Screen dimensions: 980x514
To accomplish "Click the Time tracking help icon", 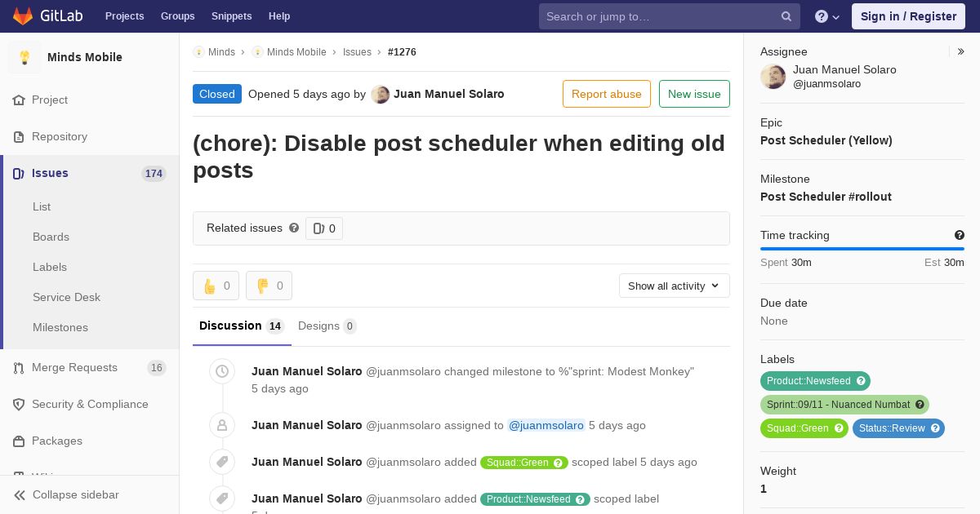I will [x=960, y=235].
